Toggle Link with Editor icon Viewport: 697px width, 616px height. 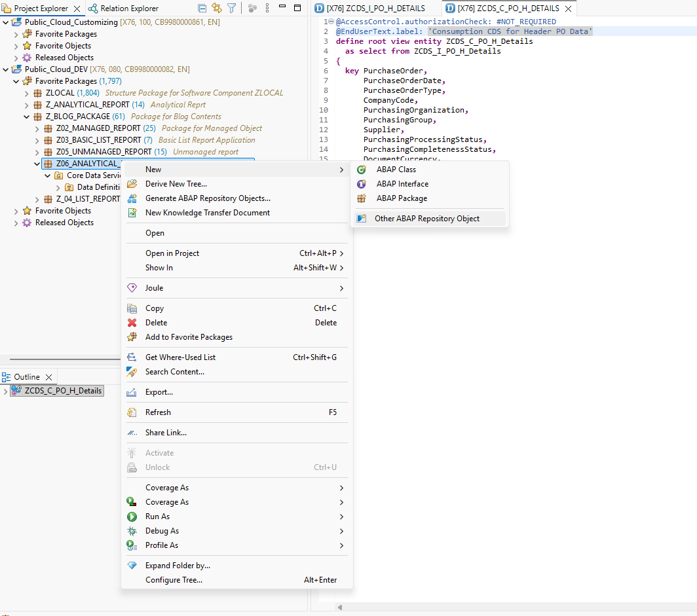tap(216, 8)
